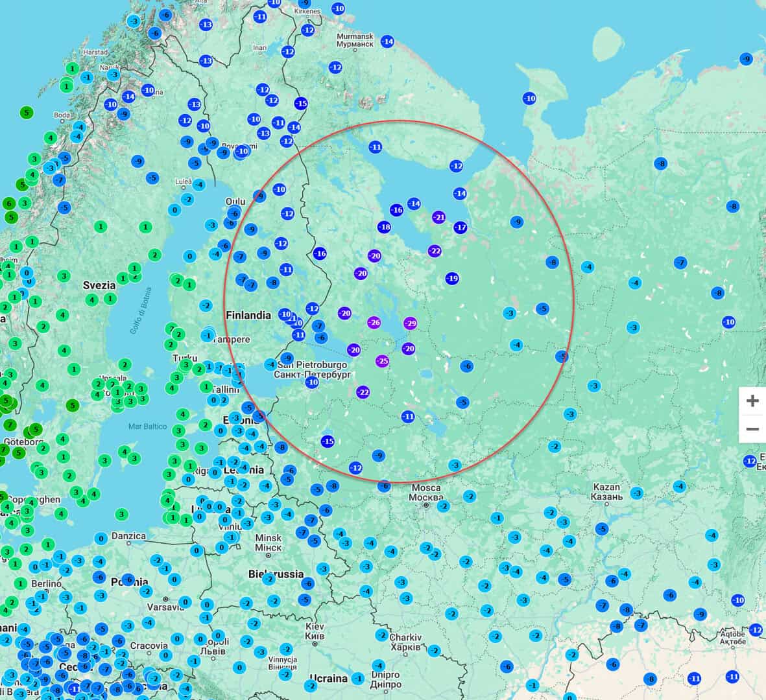The height and width of the screenshot is (700, 766).
Task: Select the purple -29 temperature marker
Action: coord(411,323)
